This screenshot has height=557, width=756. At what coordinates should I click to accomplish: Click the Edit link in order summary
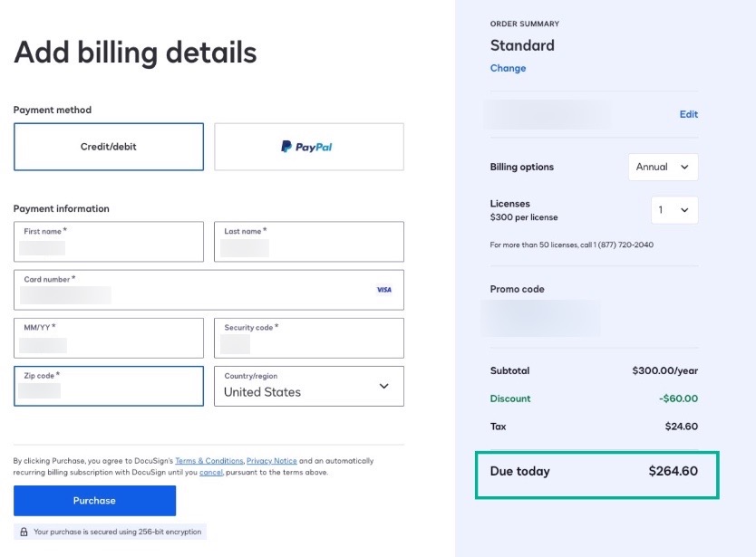coord(688,114)
